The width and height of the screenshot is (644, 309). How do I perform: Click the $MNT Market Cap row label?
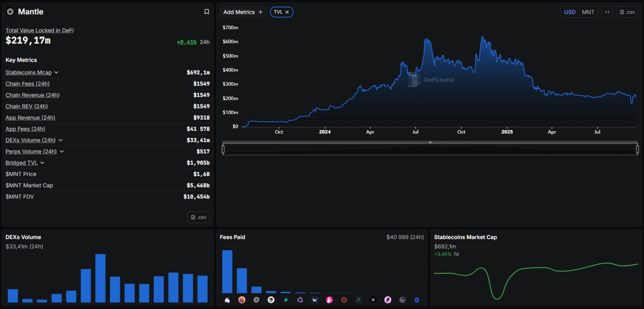[x=29, y=186]
